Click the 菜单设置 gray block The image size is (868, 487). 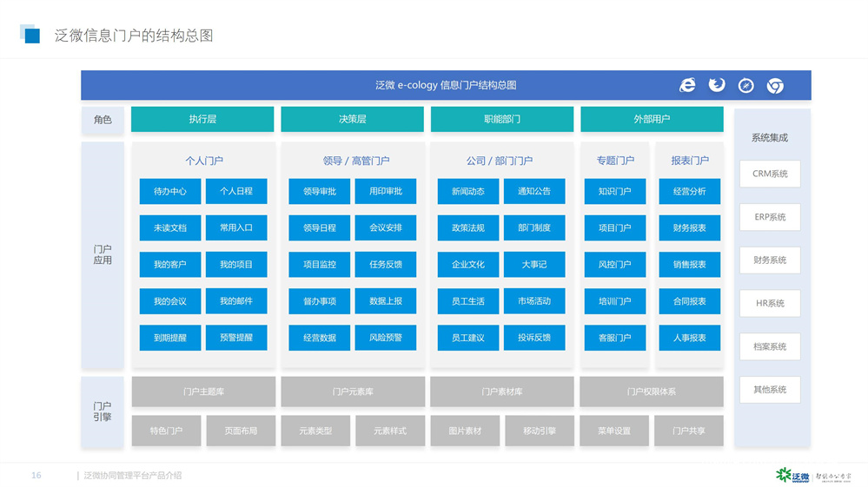[x=614, y=431]
